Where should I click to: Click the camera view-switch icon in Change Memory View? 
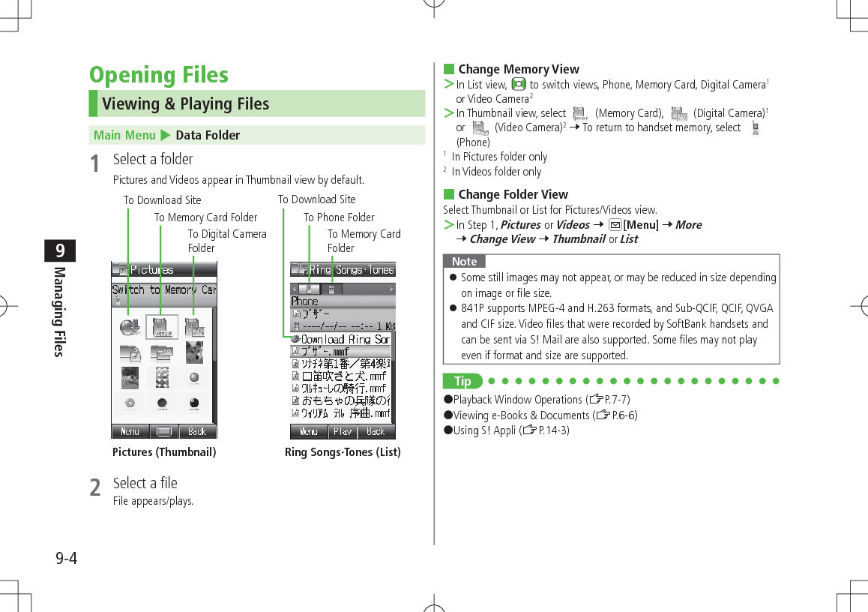pyautogui.click(x=518, y=85)
